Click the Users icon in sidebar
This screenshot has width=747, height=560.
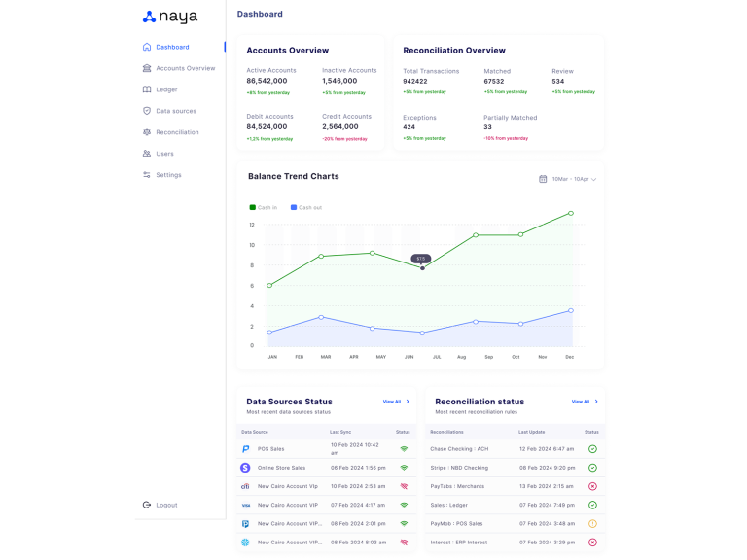click(147, 154)
